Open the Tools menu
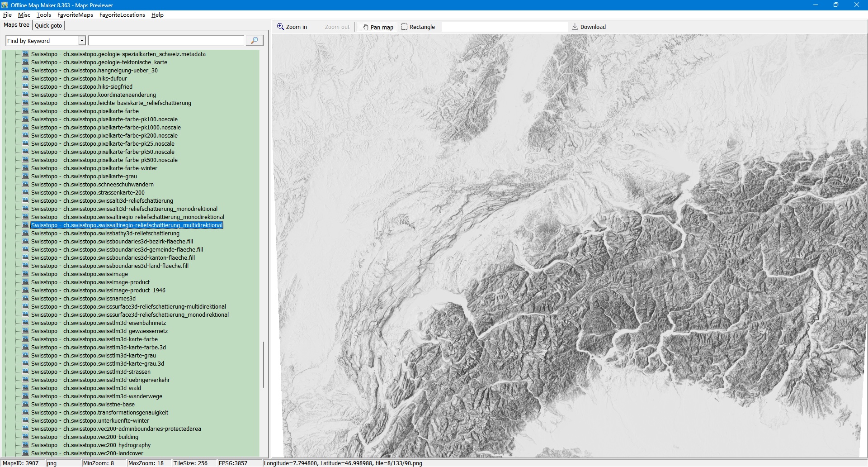The width and height of the screenshot is (868, 467). coord(43,15)
